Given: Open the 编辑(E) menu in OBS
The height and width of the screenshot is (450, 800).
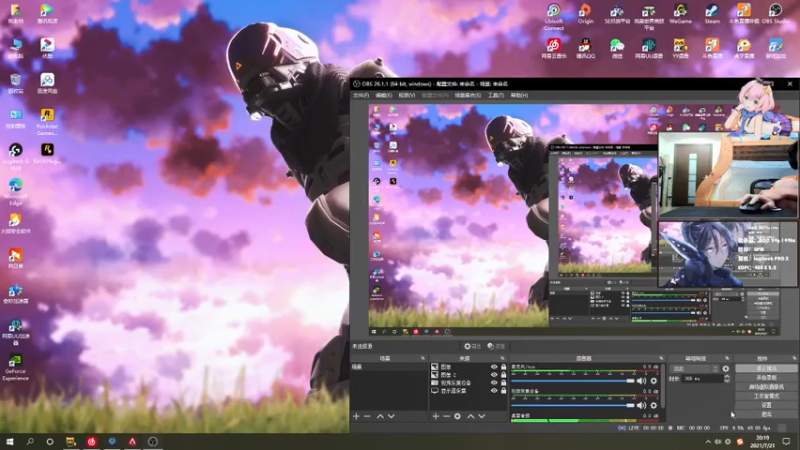Looking at the screenshot, I should coord(384,95).
